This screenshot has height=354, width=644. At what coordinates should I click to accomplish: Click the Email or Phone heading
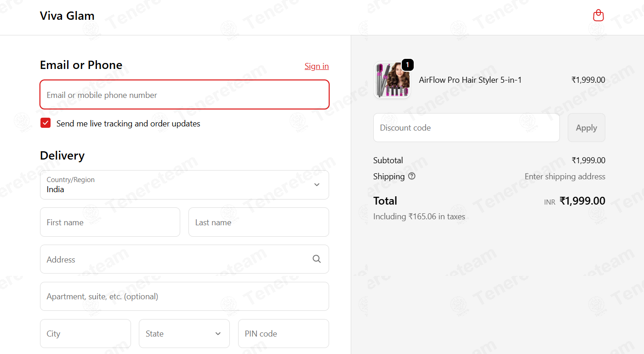click(x=81, y=65)
